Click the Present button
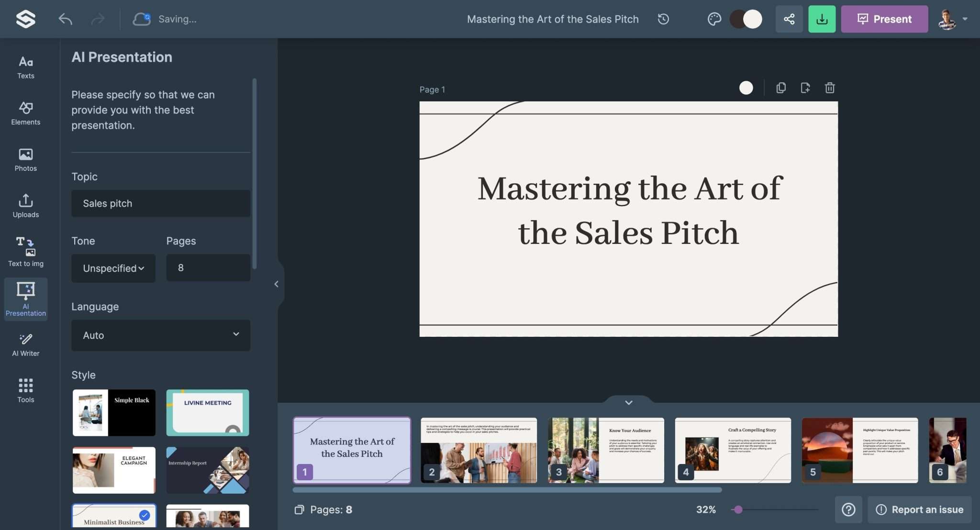Viewport: 980px width, 530px height. [884, 19]
